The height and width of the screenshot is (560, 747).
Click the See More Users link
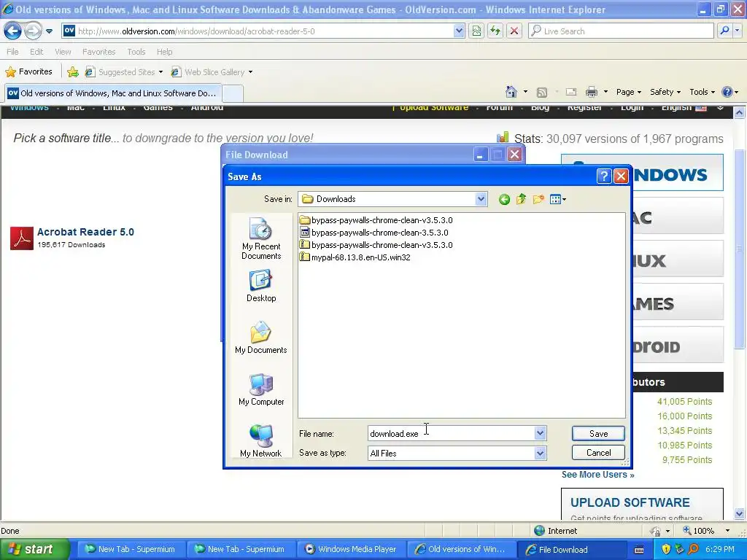pos(598,475)
